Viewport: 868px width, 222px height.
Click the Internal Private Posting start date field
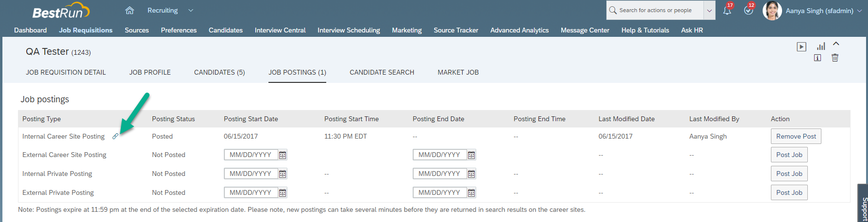point(251,174)
